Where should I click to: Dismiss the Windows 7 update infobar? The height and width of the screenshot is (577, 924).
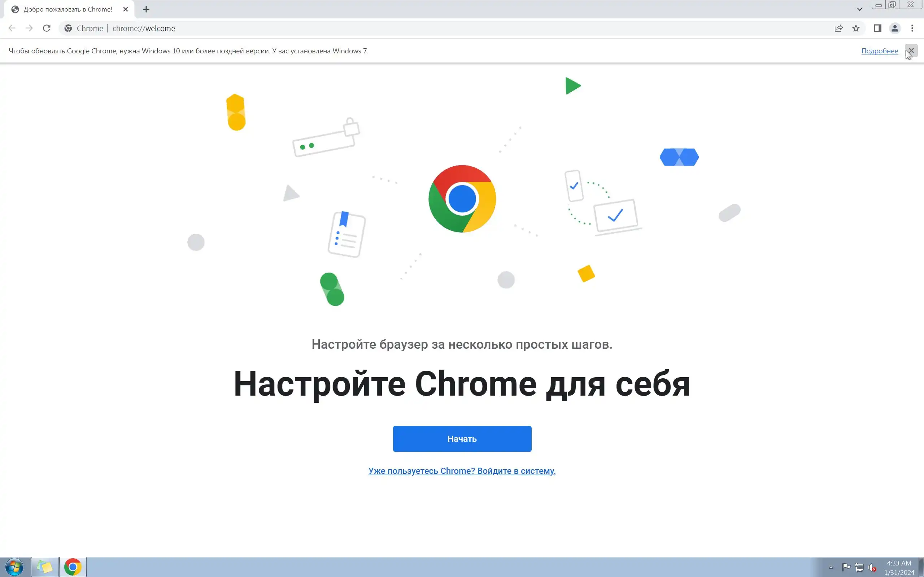(911, 50)
